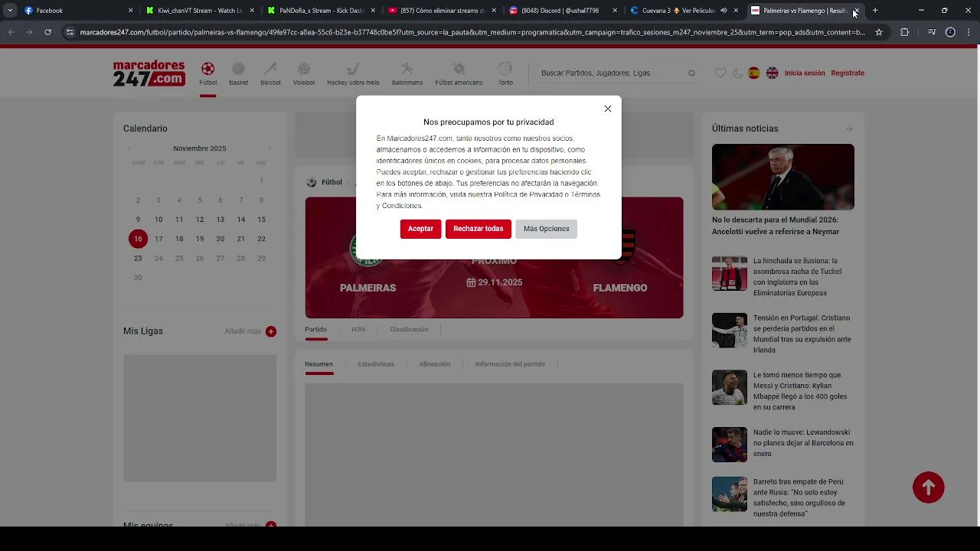Viewport: 980px width, 551px height.
Task: Click the address bar URL
Action: pos(472,32)
